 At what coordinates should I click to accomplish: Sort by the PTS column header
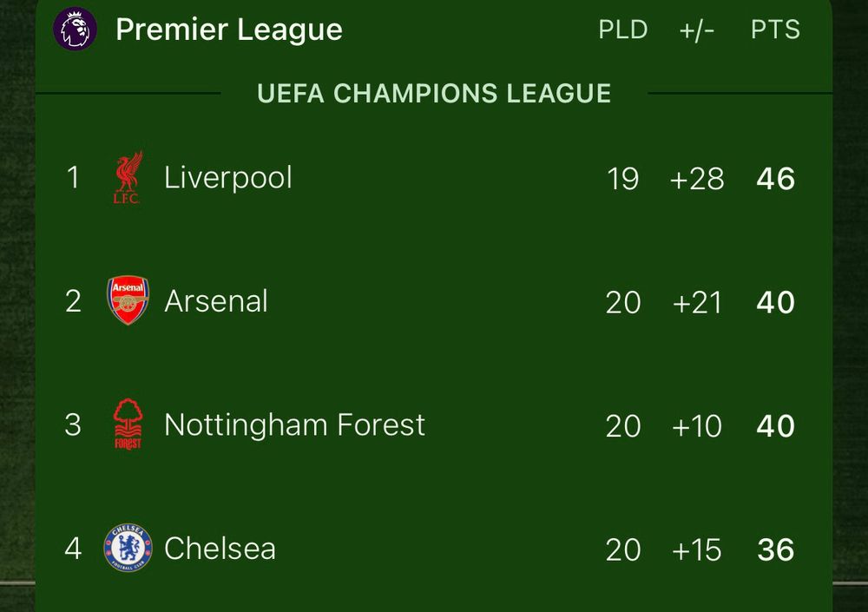tap(775, 30)
